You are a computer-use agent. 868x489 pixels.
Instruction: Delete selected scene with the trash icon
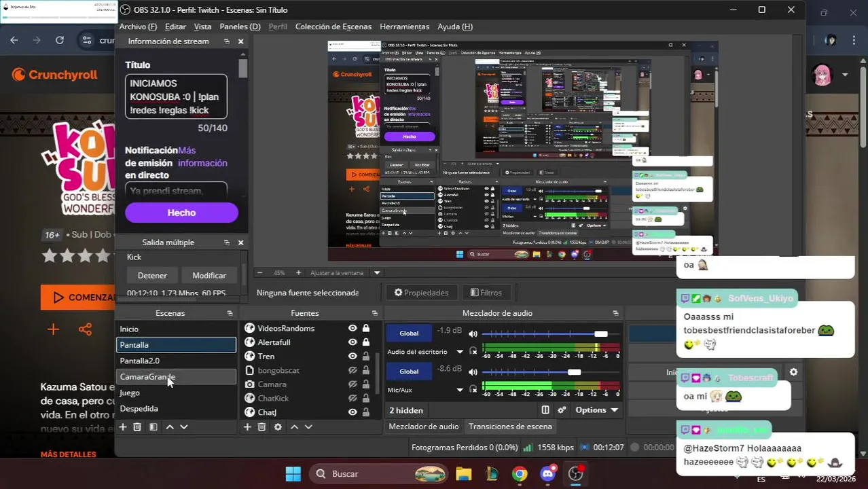pyautogui.click(x=137, y=427)
